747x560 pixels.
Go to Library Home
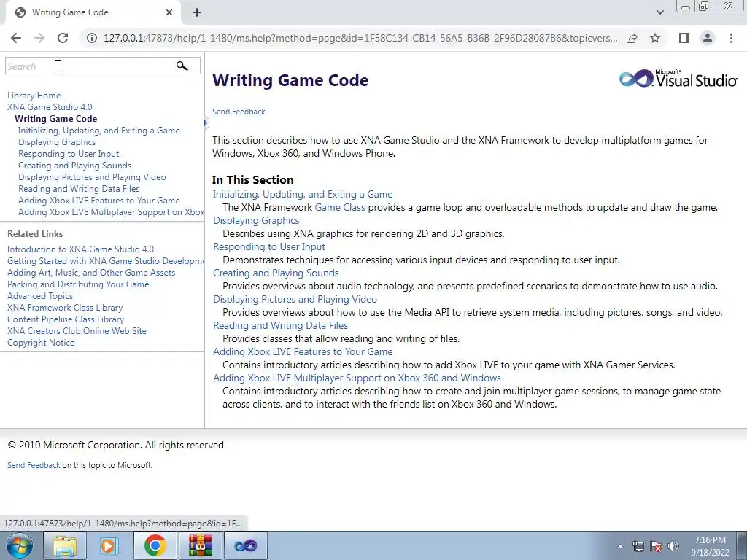tap(34, 96)
